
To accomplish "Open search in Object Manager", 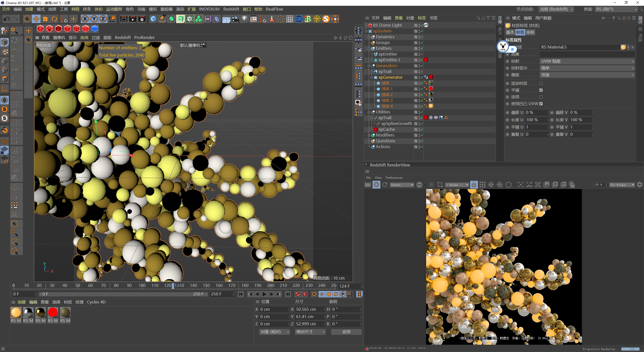I will tap(478, 18).
